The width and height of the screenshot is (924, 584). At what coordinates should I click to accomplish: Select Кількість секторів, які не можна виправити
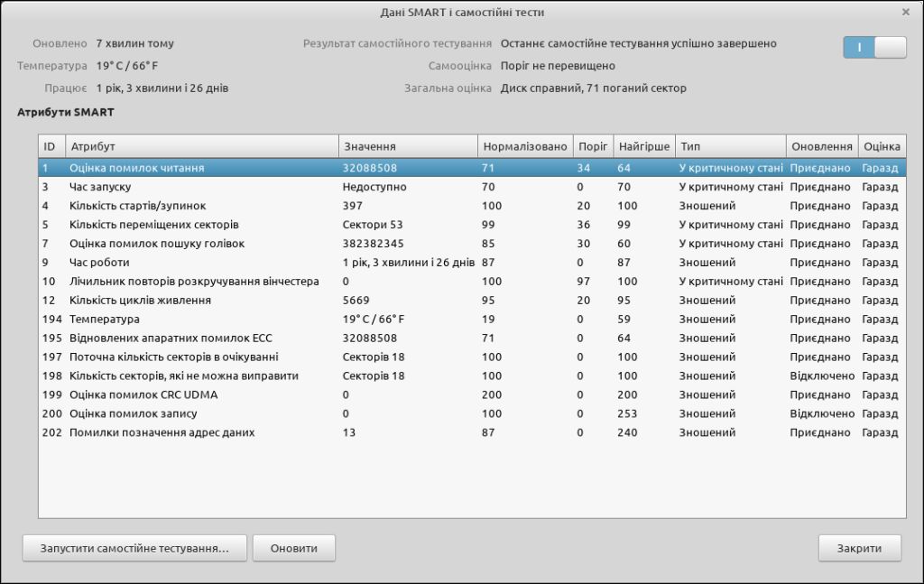click(472, 375)
